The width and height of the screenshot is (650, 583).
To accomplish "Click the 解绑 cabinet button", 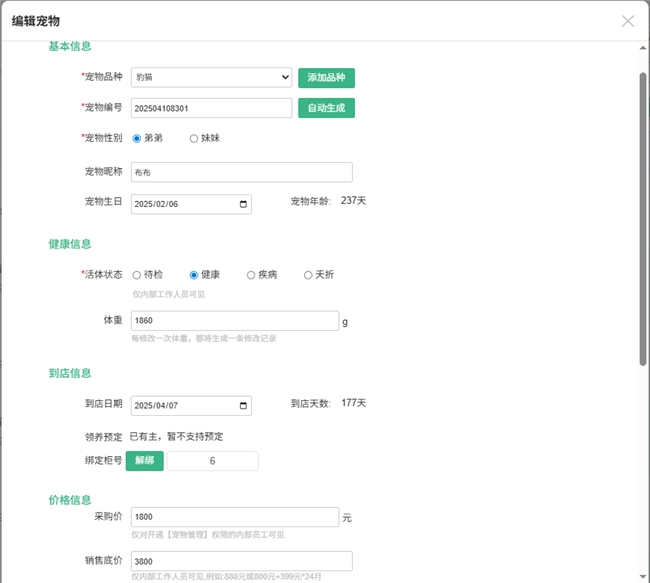I will click(145, 461).
